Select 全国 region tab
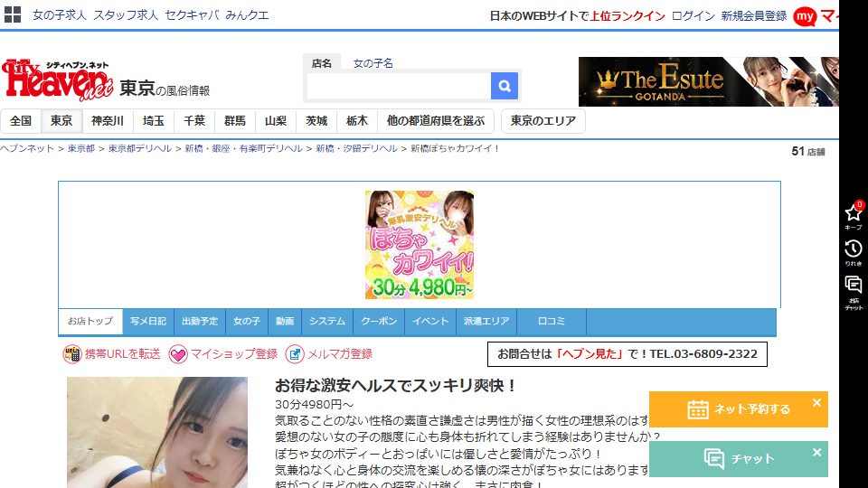The image size is (868, 488). point(21,120)
